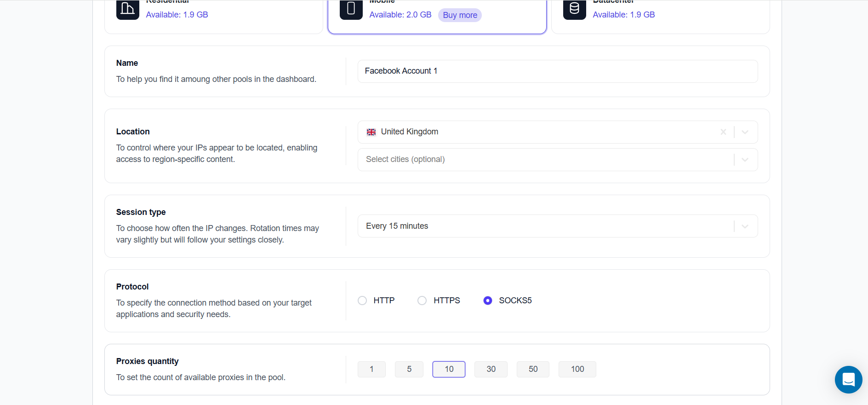Click the Proxies quantity heading
This screenshot has width=868, height=405.
tap(147, 361)
